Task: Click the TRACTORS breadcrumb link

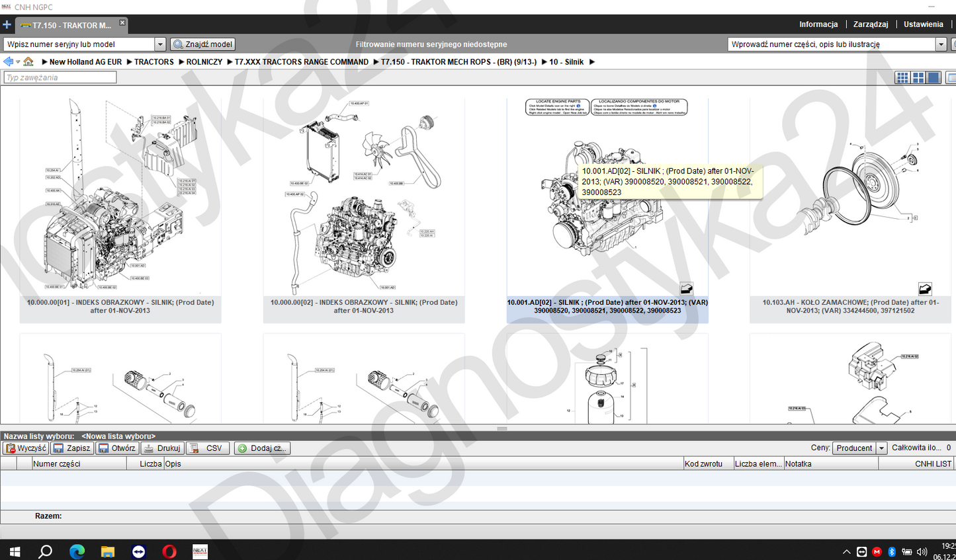Action: (x=154, y=61)
